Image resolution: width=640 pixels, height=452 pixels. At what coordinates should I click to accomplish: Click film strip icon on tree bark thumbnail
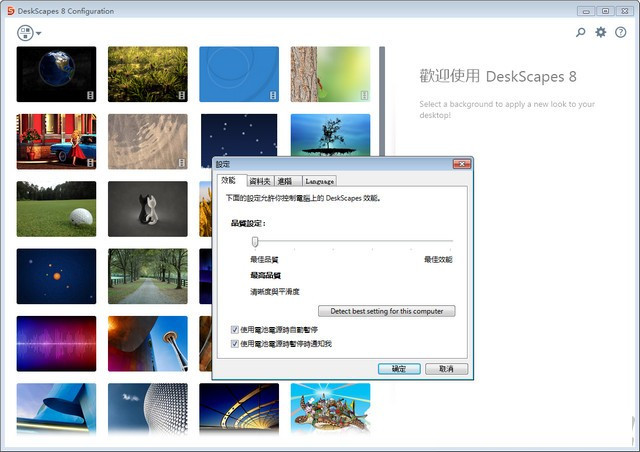[x=364, y=95]
